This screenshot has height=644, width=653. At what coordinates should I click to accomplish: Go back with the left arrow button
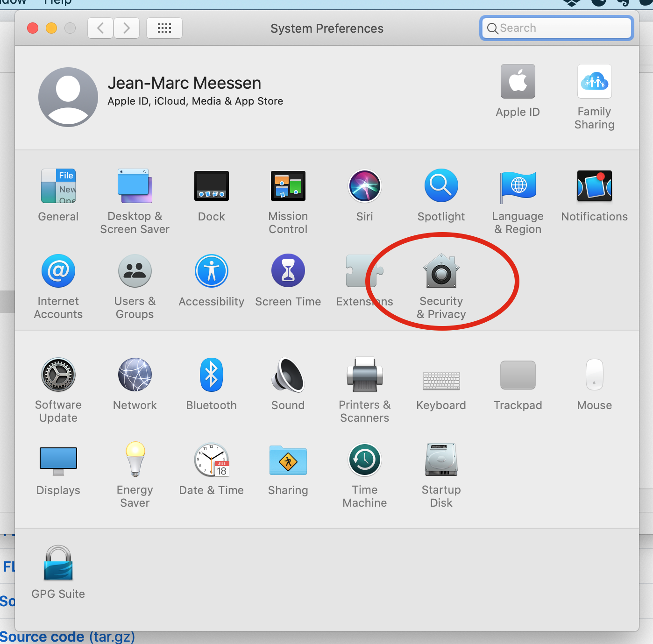(100, 28)
